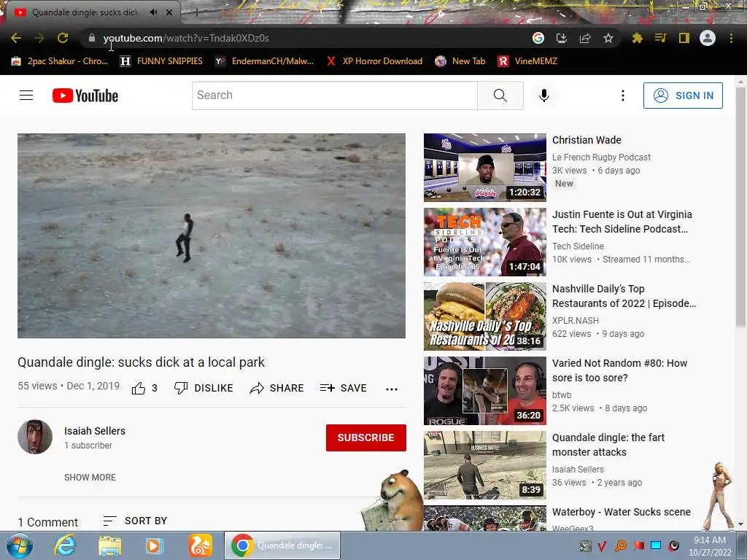Open the Chrome three-dot menu
Screen dimensions: 747x560
pyautogui.click(x=731, y=38)
